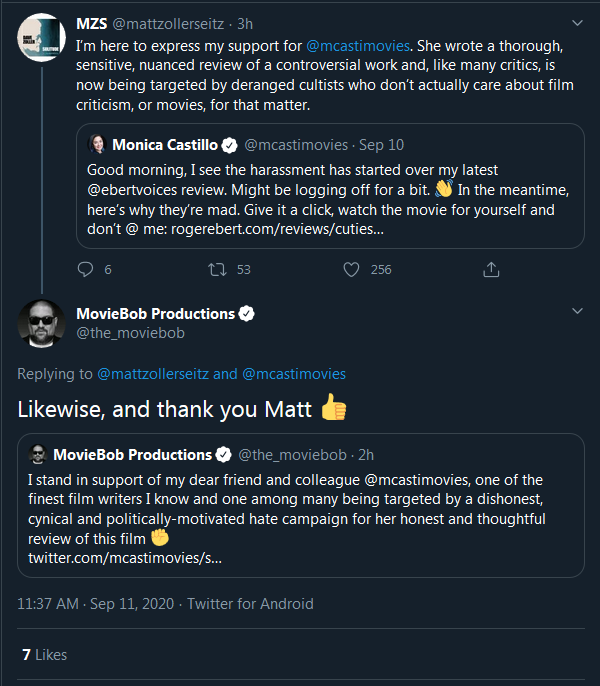Open the rogerebert.com/reviews/cuties link

point(277,229)
